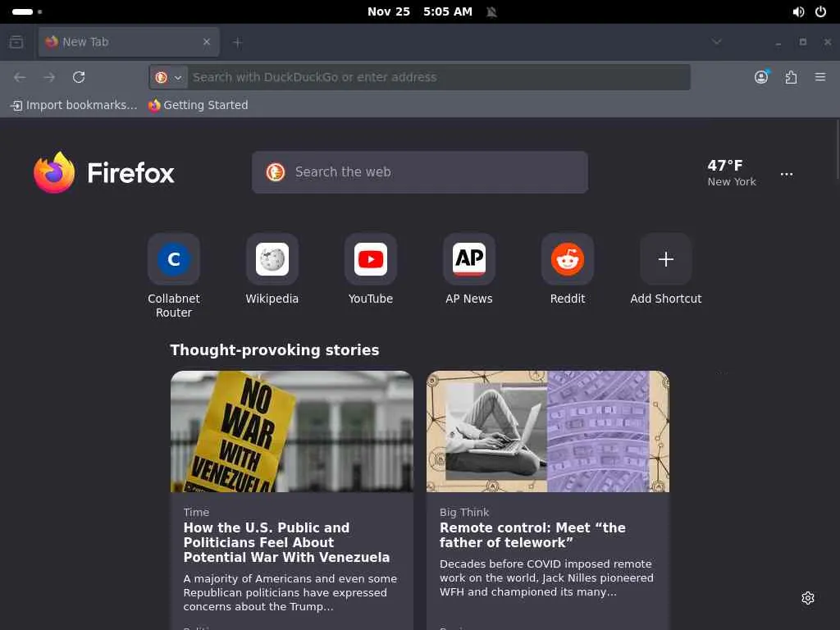Image resolution: width=840 pixels, height=630 pixels.
Task: Select the New Tab tab
Action: (129, 42)
